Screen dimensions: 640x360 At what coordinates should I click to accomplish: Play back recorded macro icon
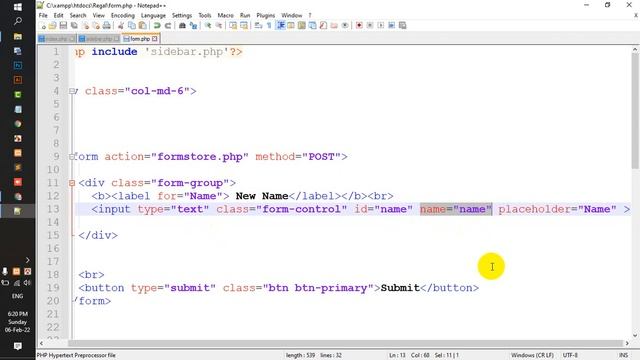pos(380,25)
